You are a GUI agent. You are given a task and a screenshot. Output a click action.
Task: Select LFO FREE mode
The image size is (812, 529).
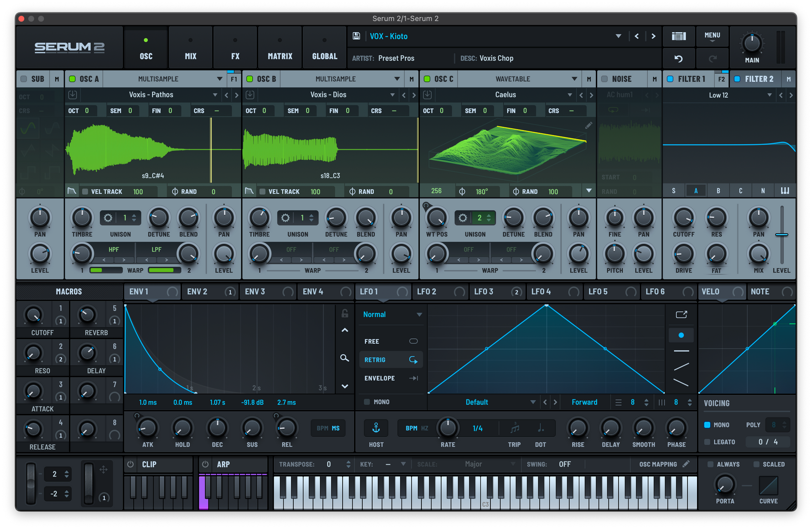point(391,341)
